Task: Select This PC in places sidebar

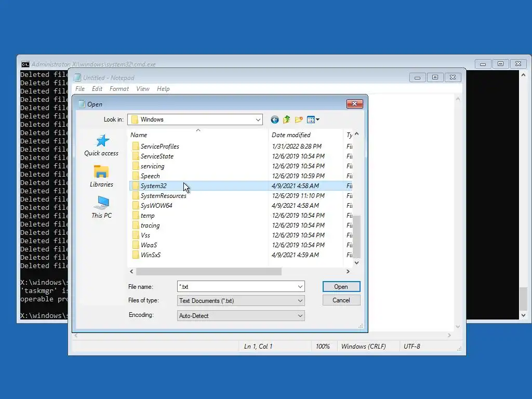Action: (101, 207)
